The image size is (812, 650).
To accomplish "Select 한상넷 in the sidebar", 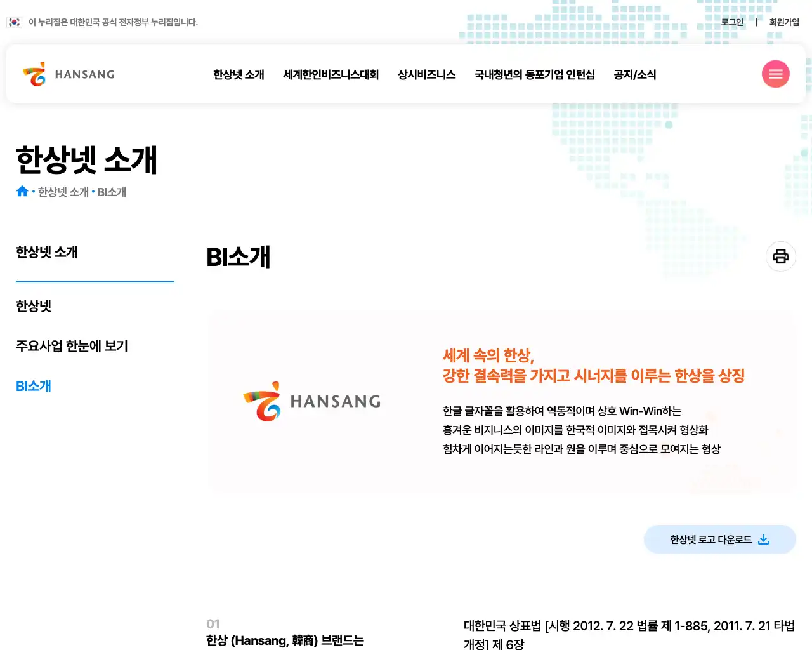I will click(x=34, y=306).
